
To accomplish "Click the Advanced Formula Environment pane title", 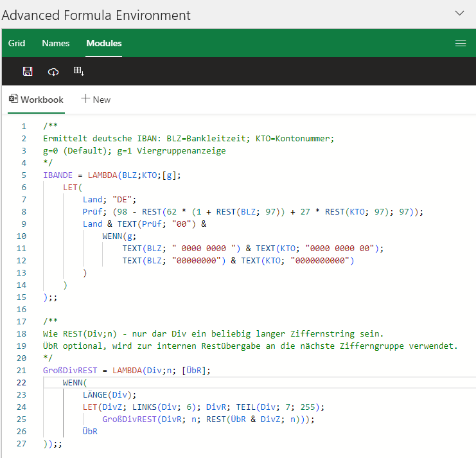I will point(96,15).
